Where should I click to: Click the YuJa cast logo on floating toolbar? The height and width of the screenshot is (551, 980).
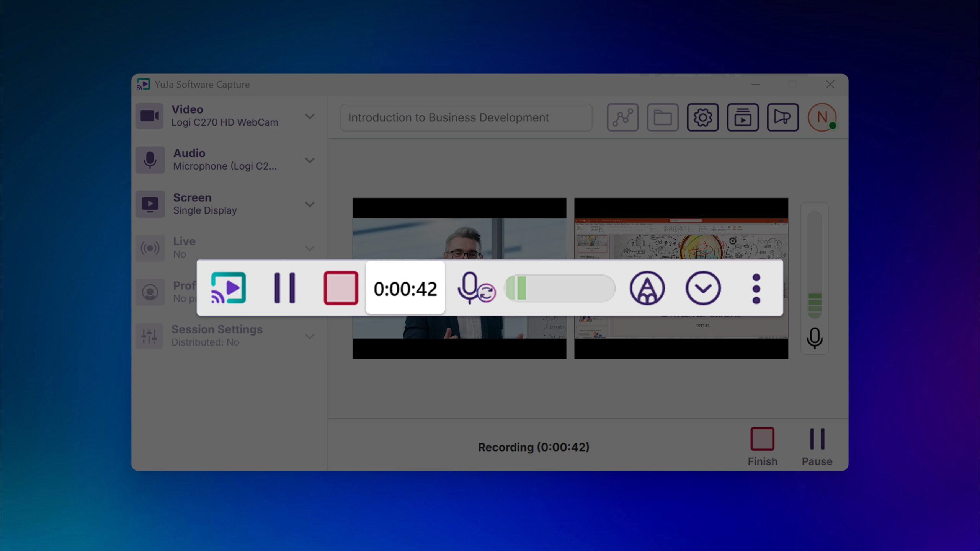[228, 288]
